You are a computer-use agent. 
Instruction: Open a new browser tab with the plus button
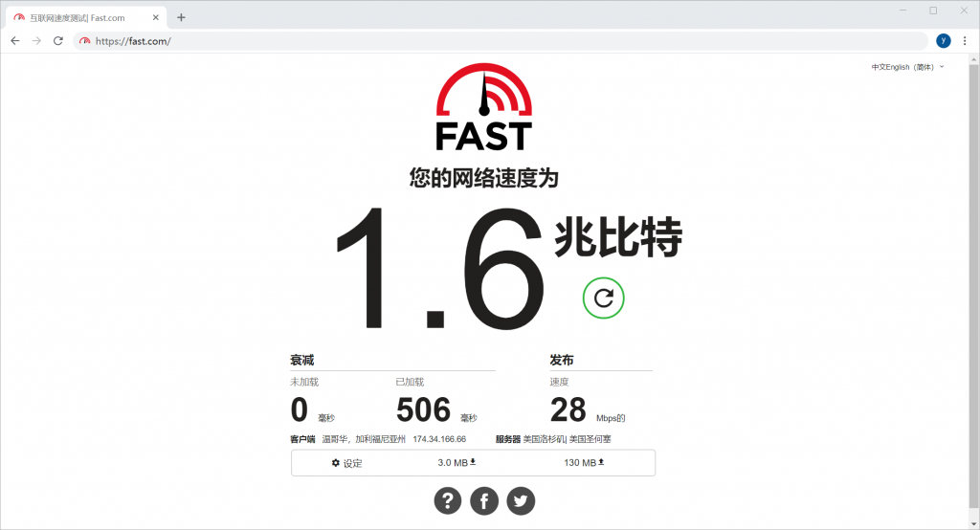point(181,17)
